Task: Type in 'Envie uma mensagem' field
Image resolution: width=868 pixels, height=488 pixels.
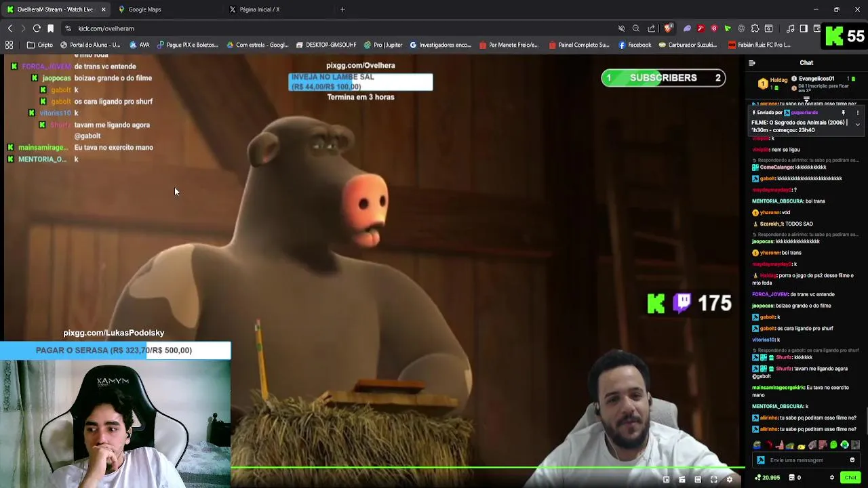Action: (806, 460)
